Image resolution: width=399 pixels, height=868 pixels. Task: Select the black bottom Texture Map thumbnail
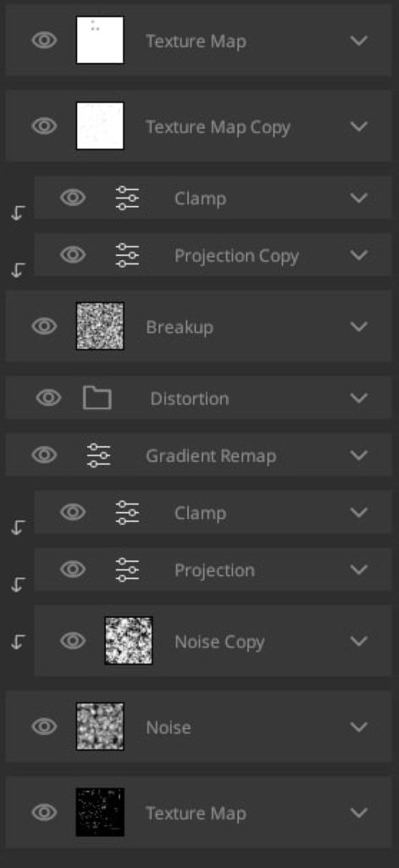[100, 812]
